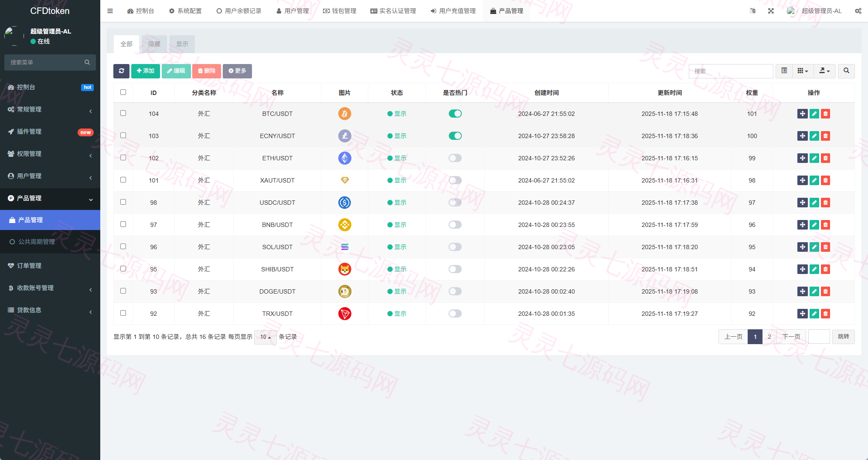The image size is (868, 460).
Task: Click the drag-move icon for SOL/USDT row
Action: [802, 247]
